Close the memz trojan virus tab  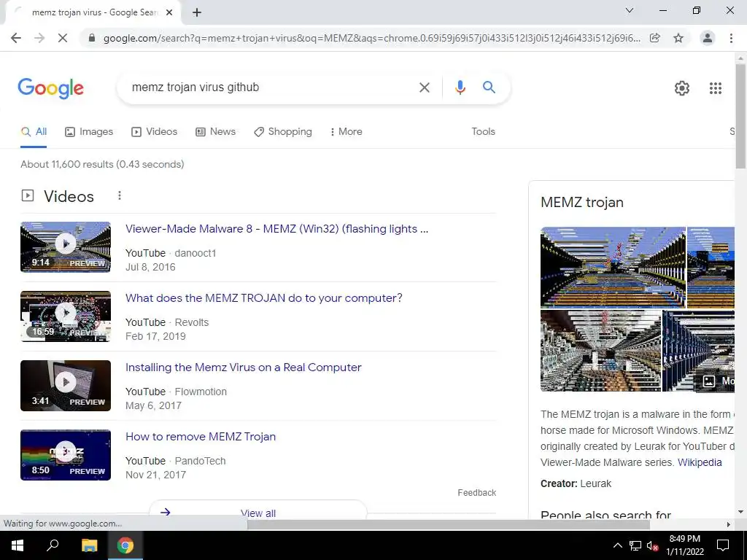click(x=169, y=13)
